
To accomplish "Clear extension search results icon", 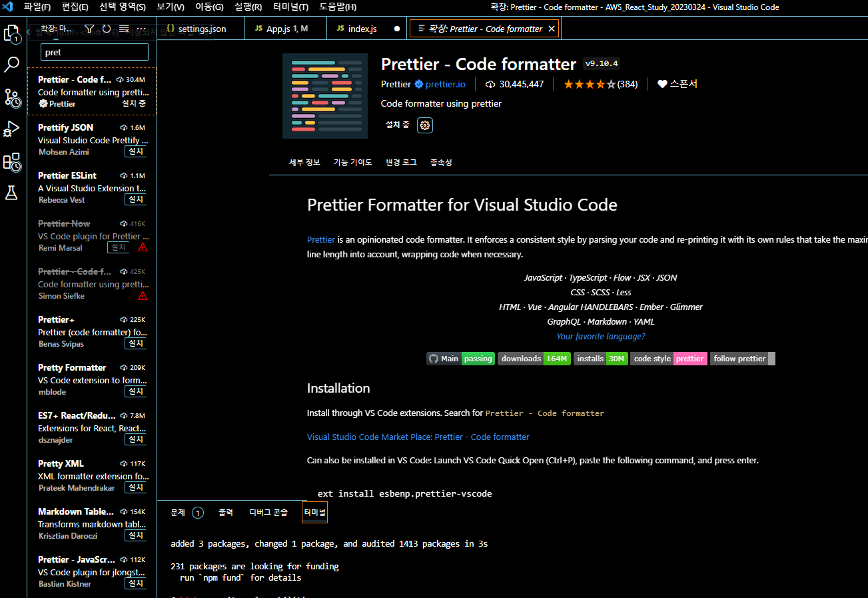I will point(124,29).
